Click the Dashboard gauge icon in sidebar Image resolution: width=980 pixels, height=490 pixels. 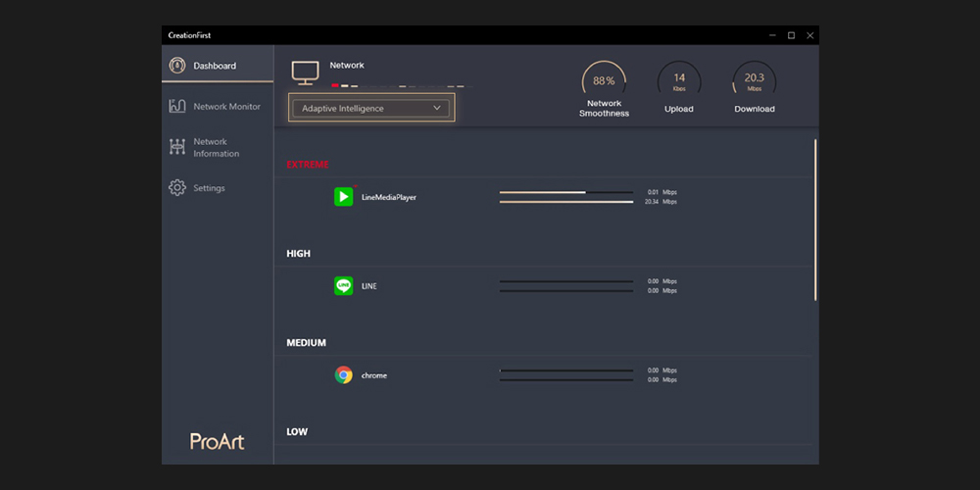tap(177, 66)
